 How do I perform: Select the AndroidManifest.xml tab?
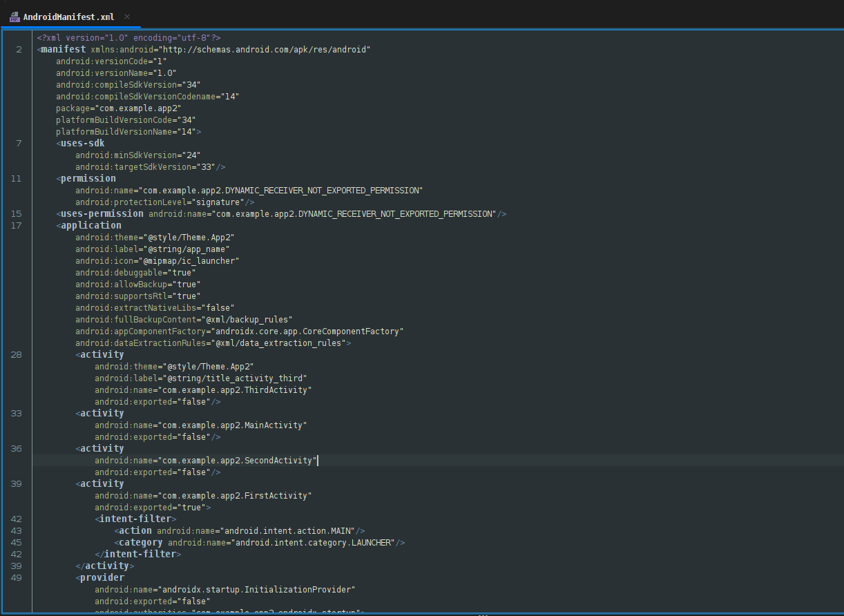pyautogui.click(x=69, y=17)
